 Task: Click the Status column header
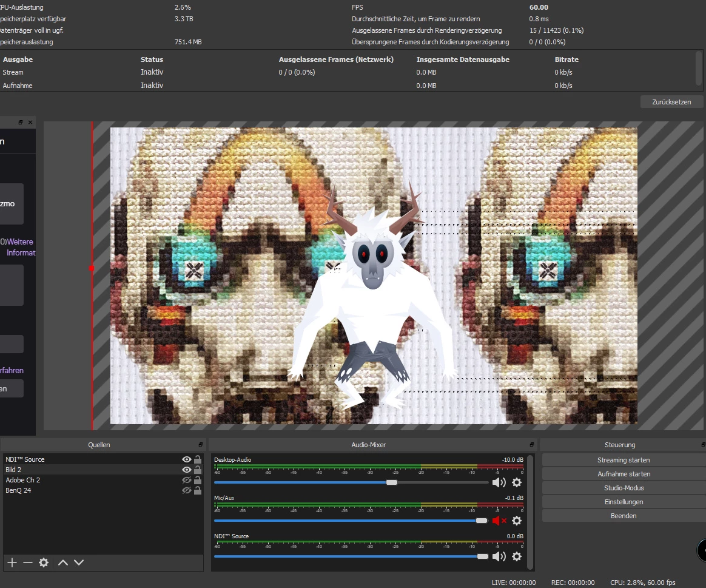coord(152,59)
